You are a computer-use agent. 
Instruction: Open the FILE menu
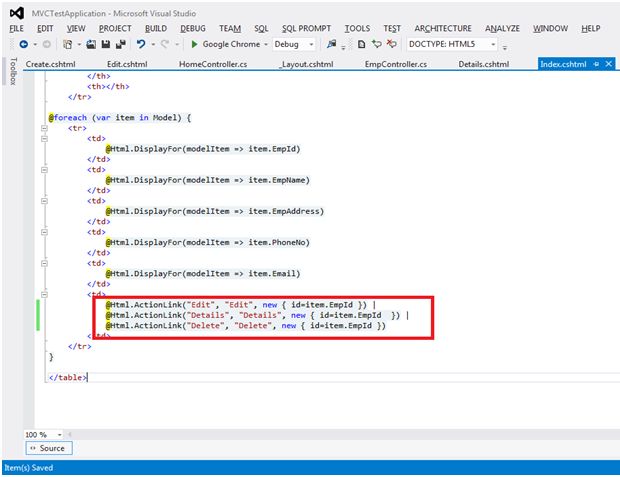(17, 28)
